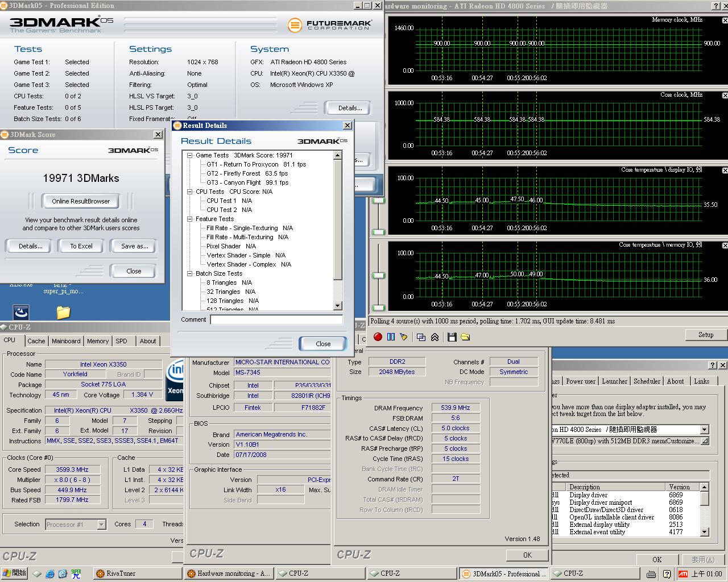The image size is (728, 582).
Task: Open the Scheduler tab in RivaTuner
Action: [647, 381]
